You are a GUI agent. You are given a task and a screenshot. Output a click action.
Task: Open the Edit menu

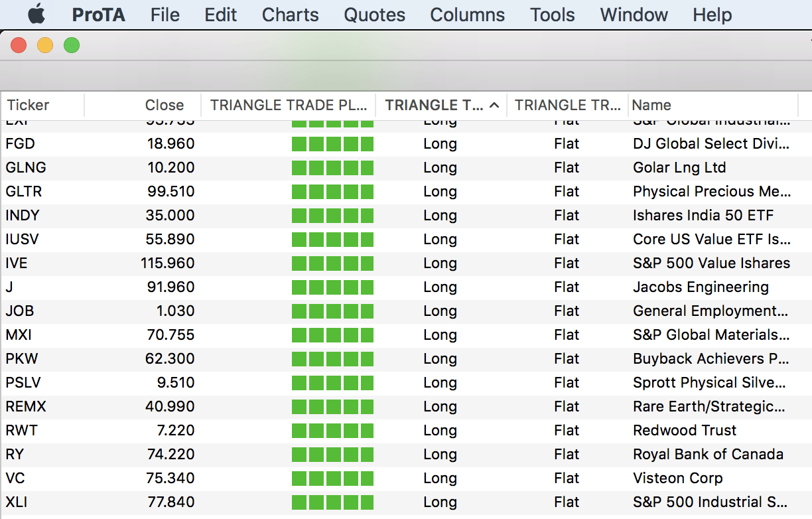[x=221, y=15]
